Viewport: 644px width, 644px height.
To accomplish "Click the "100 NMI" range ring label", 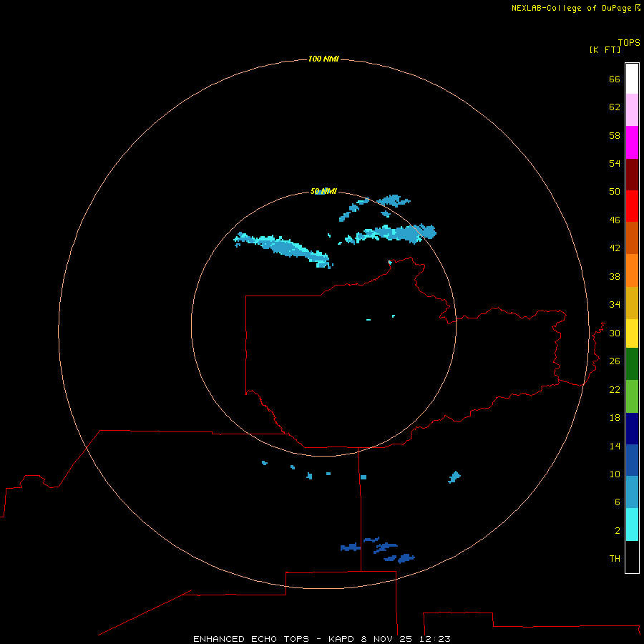I will click(x=323, y=59).
